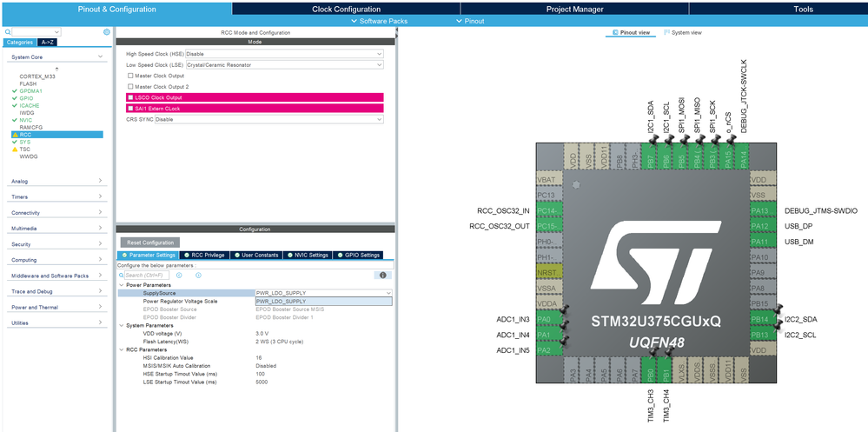Switch to Clock Configuration tab
The image size is (868, 432).
click(x=346, y=9)
